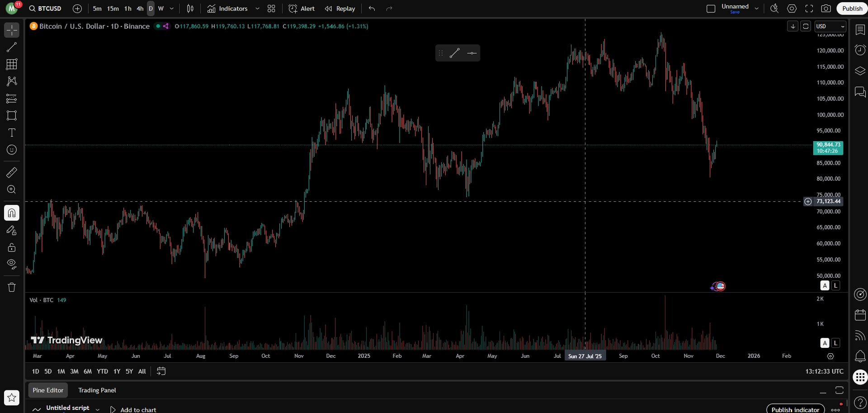This screenshot has height=413, width=868.
Task: Open the USD currency dropdown
Action: (x=830, y=26)
